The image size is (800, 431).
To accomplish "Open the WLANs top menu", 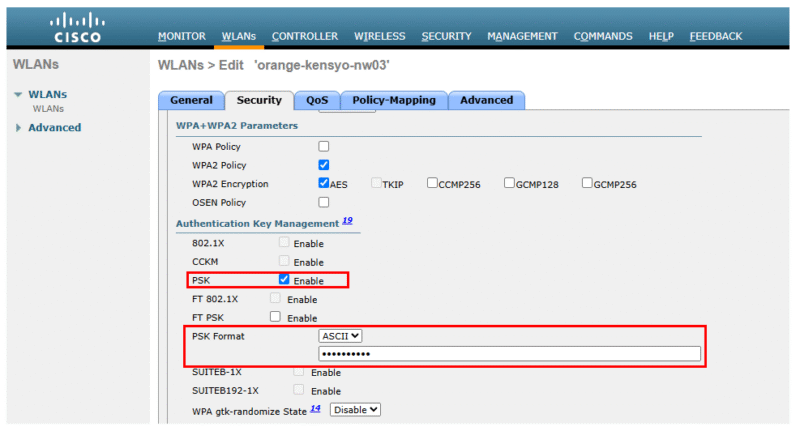I will click(x=239, y=36).
